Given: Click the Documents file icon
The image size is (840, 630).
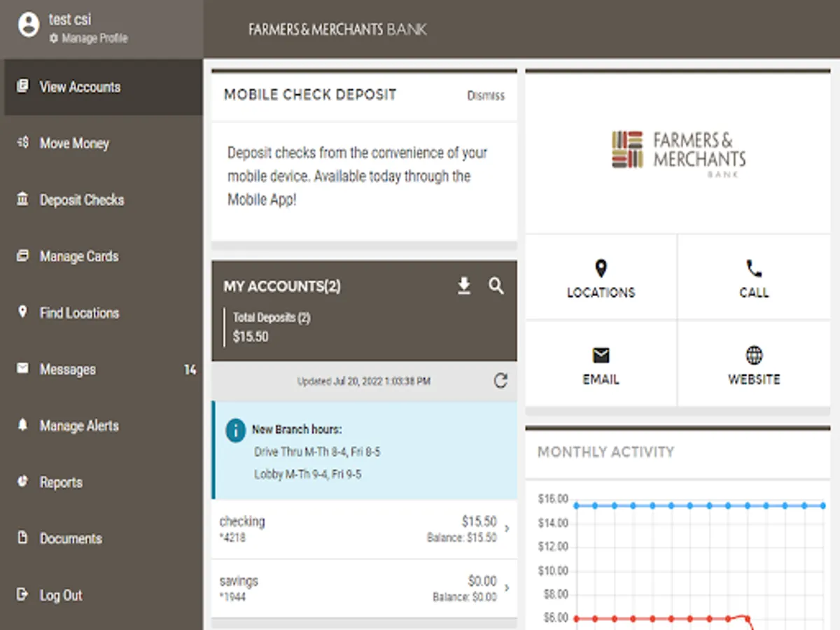Looking at the screenshot, I should pyautogui.click(x=22, y=538).
